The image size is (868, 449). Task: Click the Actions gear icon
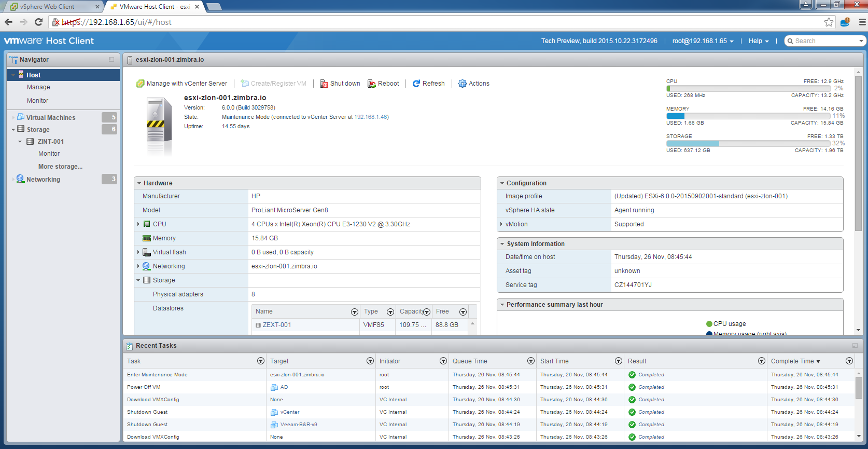tap(463, 84)
